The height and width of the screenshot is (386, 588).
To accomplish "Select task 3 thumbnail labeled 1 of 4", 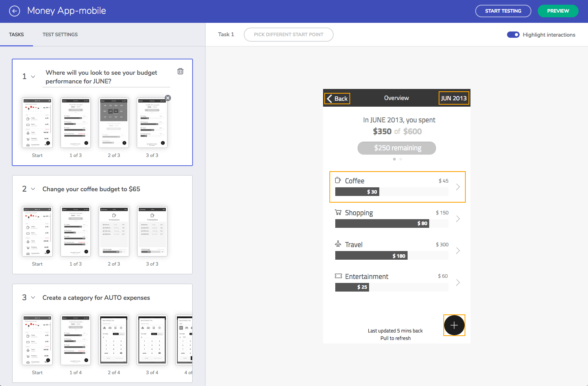I will [75, 340].
